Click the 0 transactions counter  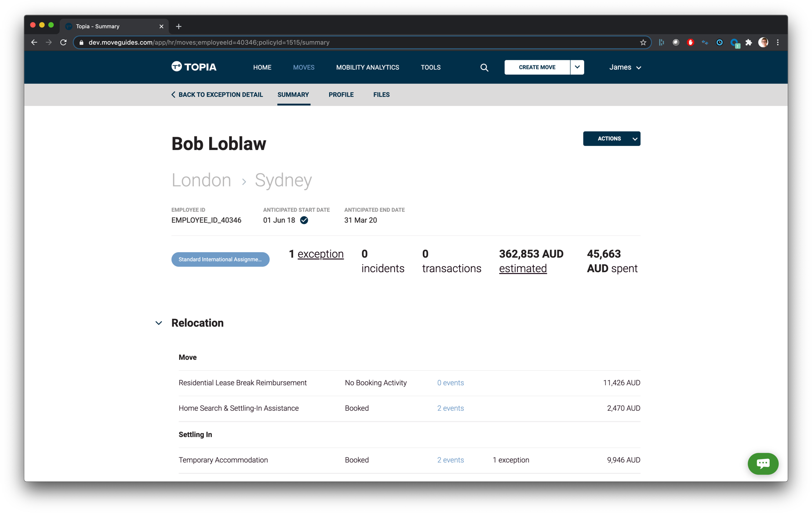(451, 261)
